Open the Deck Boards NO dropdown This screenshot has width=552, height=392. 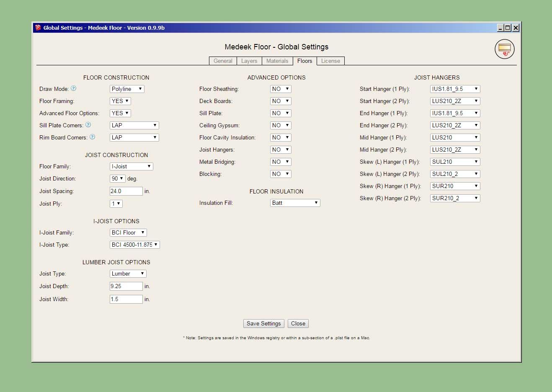click(281, 101)
